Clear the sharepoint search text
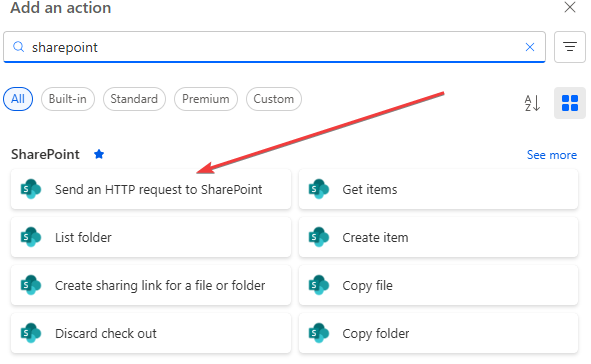The image size is (591, 364). coord(530,47)
